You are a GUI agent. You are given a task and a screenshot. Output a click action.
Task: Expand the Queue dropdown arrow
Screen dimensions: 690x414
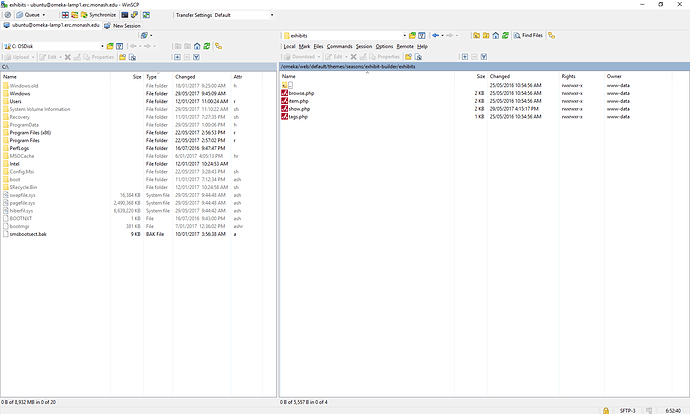pos(44,15)
